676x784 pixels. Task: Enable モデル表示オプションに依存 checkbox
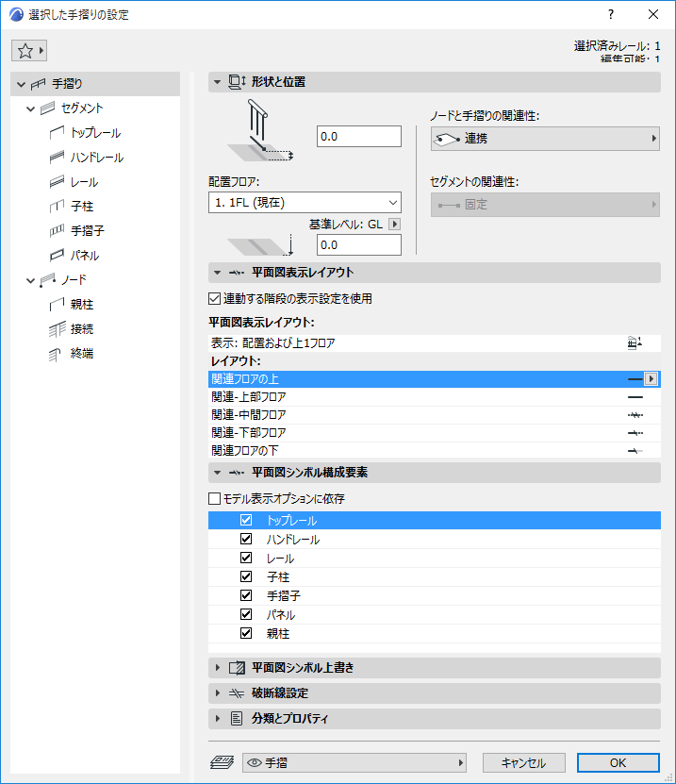[x=214, y=498]
